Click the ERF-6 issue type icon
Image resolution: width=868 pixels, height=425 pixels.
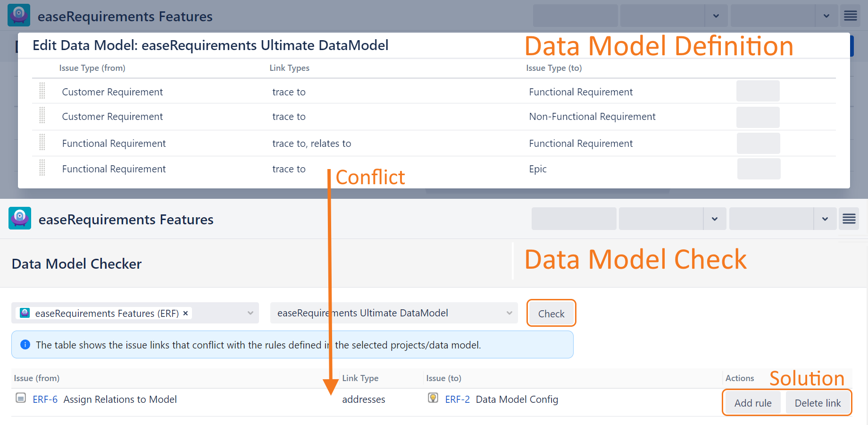21,398
